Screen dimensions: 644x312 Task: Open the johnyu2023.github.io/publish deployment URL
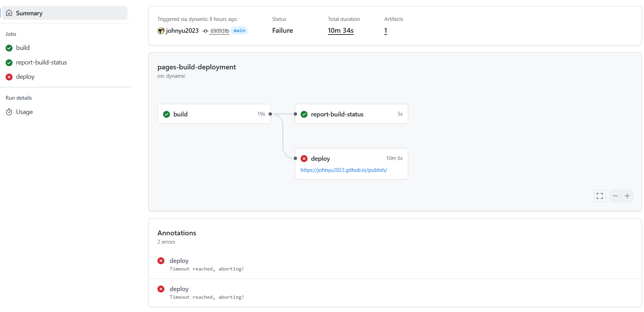(344, 170)
